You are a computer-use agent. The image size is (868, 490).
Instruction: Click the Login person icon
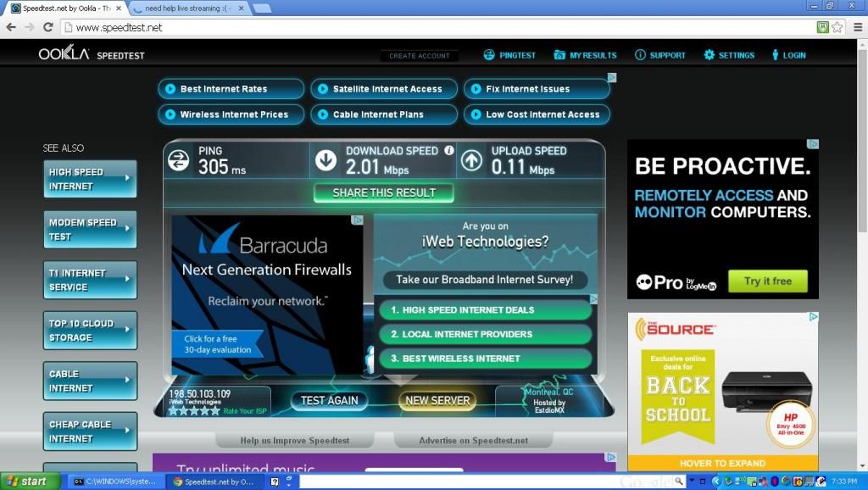(x=775, y=55)
